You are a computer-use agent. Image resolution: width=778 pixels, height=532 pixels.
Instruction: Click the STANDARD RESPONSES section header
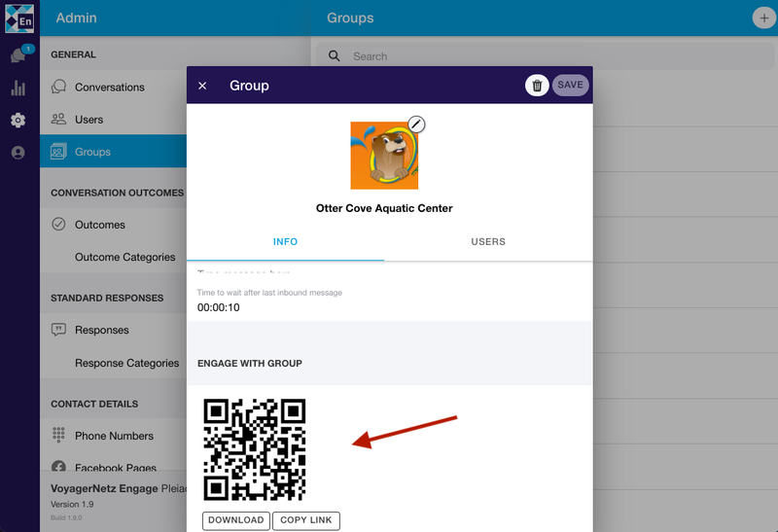[x=107, y=298]
